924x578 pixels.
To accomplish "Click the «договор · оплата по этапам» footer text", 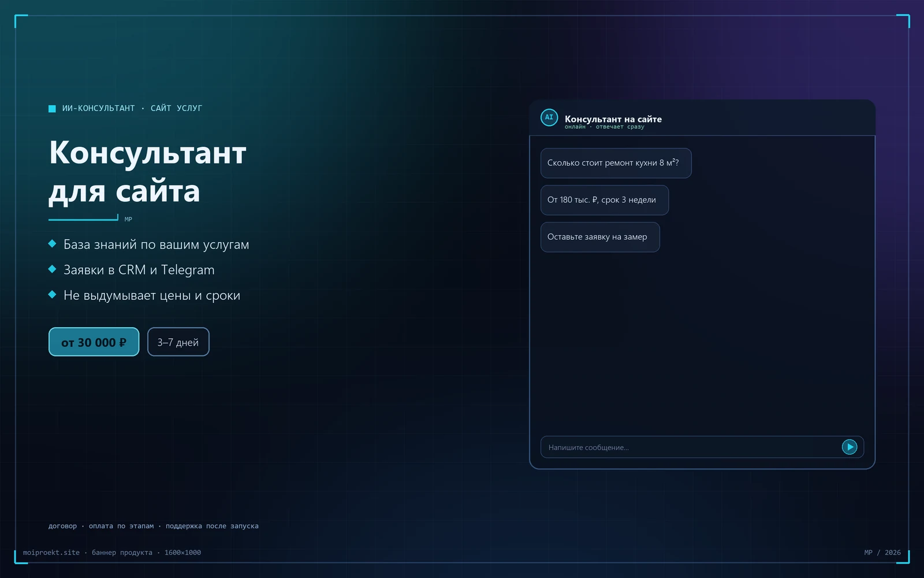I will click(x=101, y=526).
